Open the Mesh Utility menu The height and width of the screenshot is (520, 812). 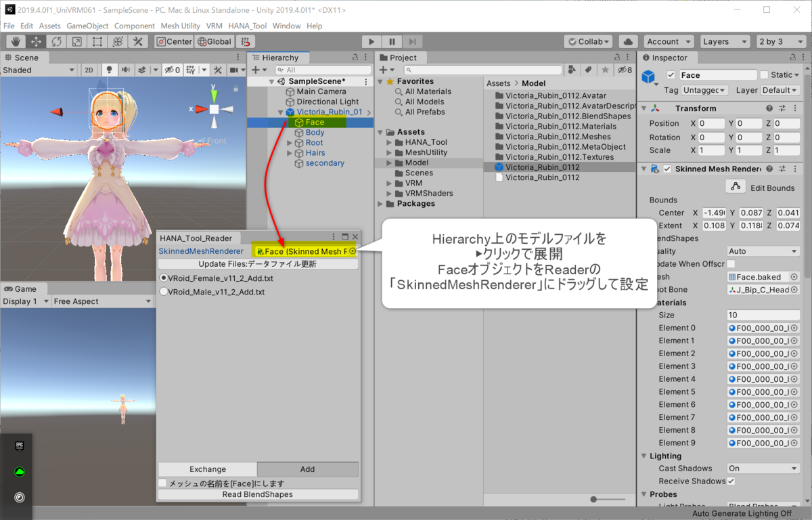(x=181, y=26)
